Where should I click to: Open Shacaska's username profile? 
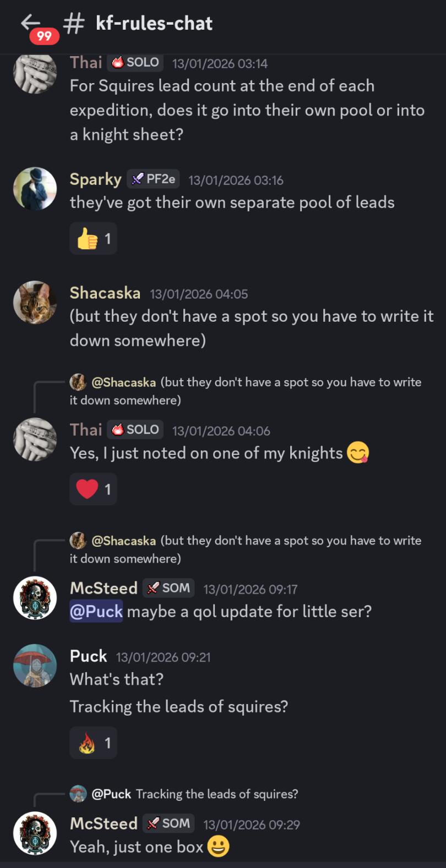click(105, 293)
